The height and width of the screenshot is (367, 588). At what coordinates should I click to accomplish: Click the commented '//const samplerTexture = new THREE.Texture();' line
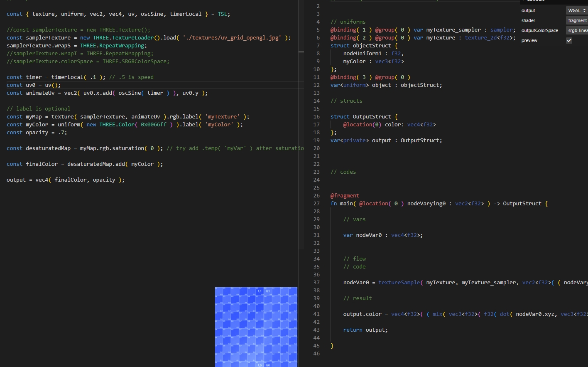pyautogui.click(x=78, y=30)
